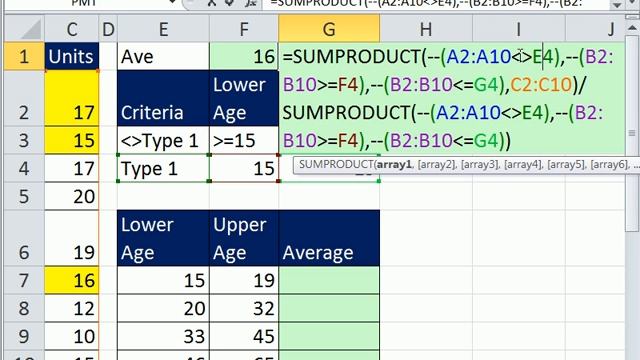Click cell C9 containing 10
640x360 pixels.
point(71,336)
